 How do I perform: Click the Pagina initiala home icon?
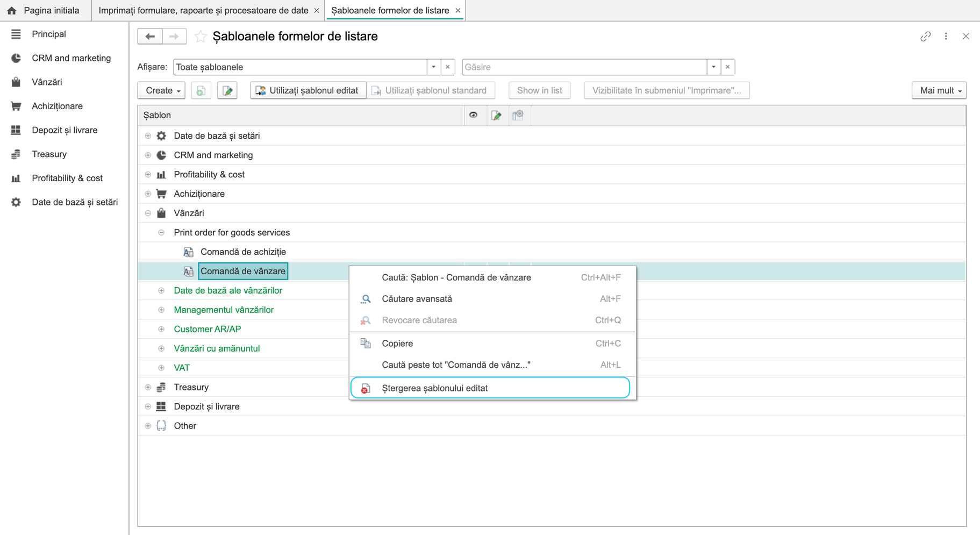point(12,10)
